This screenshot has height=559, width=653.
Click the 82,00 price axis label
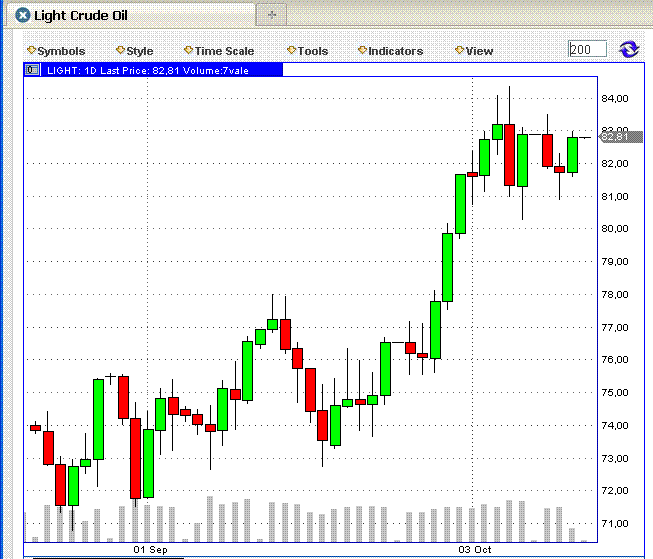(x=615, y=164)
